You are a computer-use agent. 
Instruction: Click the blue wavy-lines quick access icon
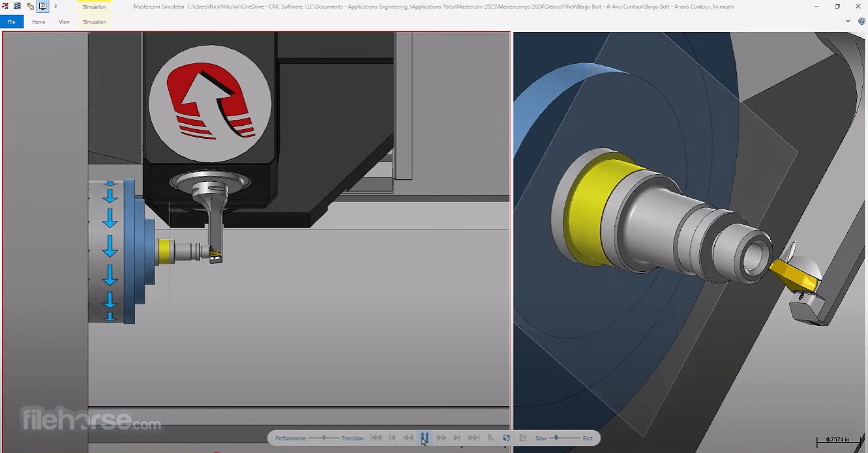(x=17, y=6)
